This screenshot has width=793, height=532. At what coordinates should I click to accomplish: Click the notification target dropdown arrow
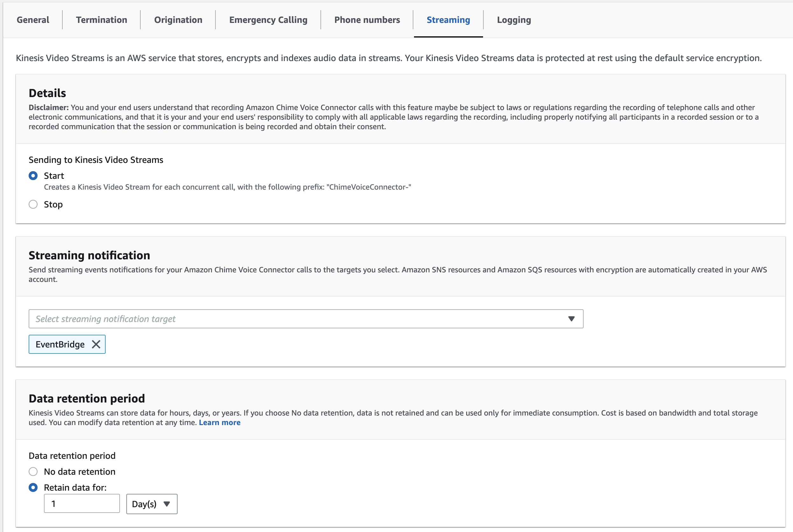pyautogui.click(x=572, y=319)
